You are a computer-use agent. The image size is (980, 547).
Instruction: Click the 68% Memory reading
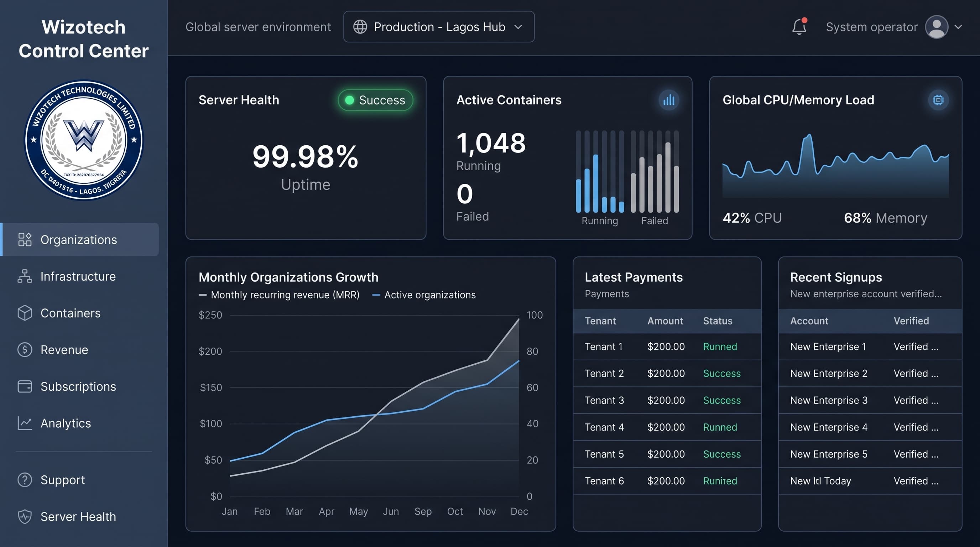pyautogui.click(x=885, y=218)
